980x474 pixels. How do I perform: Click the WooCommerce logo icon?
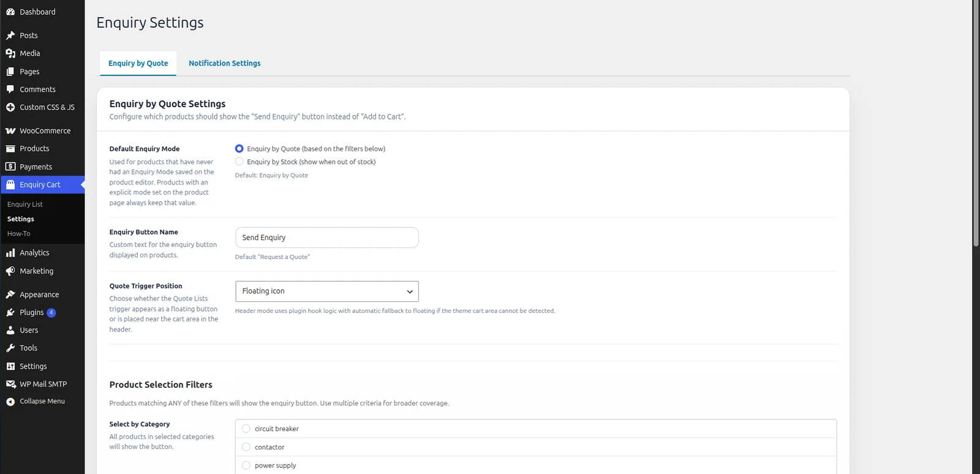(x=10, y=131)
